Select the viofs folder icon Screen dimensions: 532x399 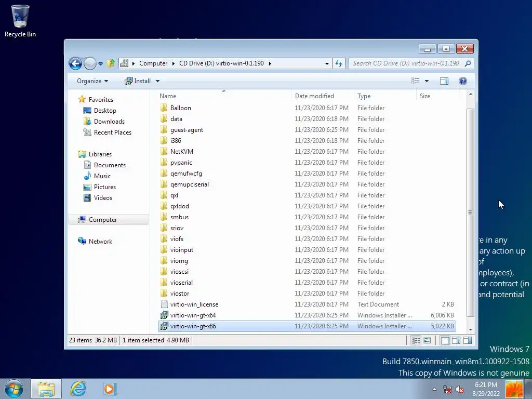tap(164, 239)
